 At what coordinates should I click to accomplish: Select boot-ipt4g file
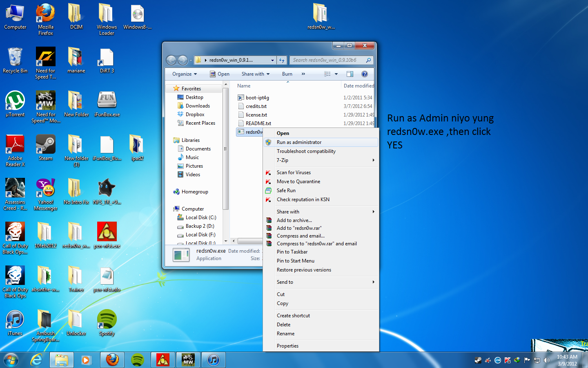point(257,98)
